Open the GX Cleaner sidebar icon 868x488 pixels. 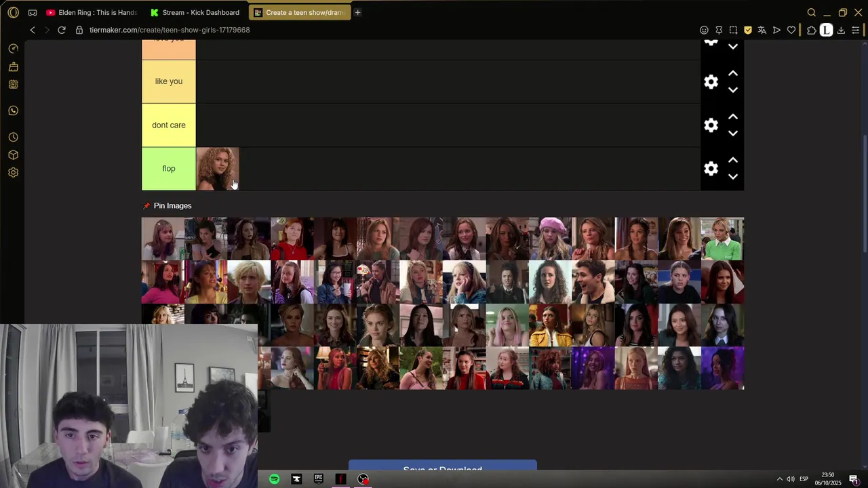click(13, 66)
